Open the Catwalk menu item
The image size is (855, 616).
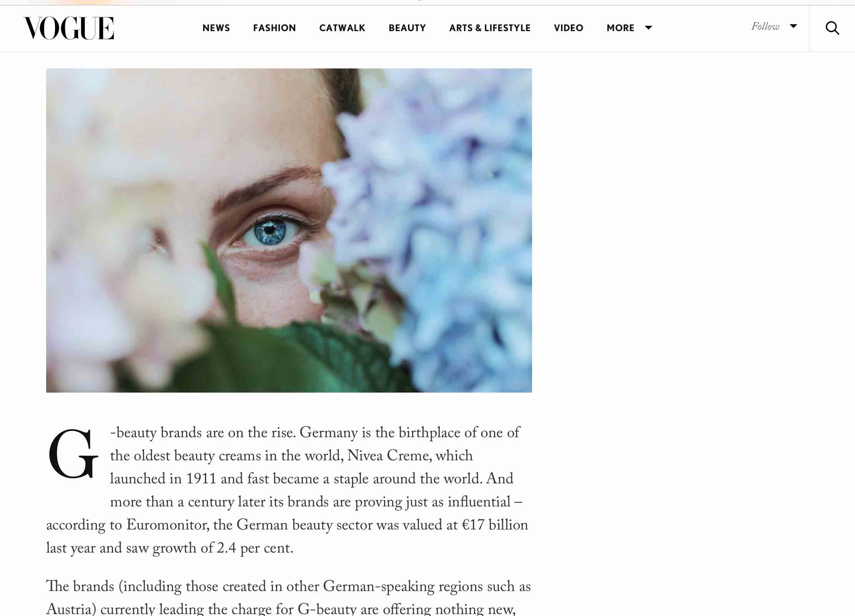[x=342, y=28]
